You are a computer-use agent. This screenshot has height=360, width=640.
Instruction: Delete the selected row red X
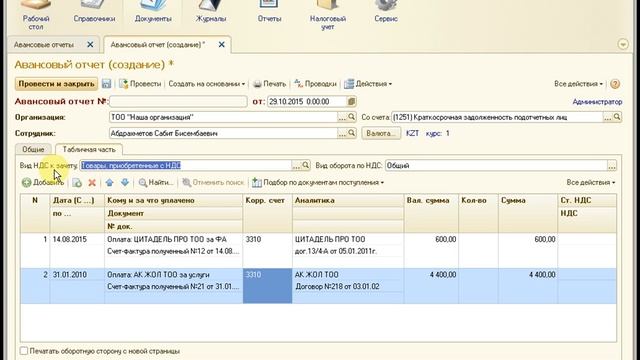pos(92,182)
